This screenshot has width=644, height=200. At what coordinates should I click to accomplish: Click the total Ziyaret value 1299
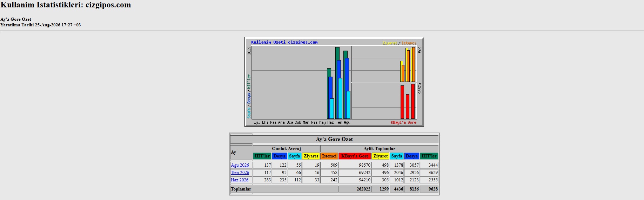tap(384, 189)
